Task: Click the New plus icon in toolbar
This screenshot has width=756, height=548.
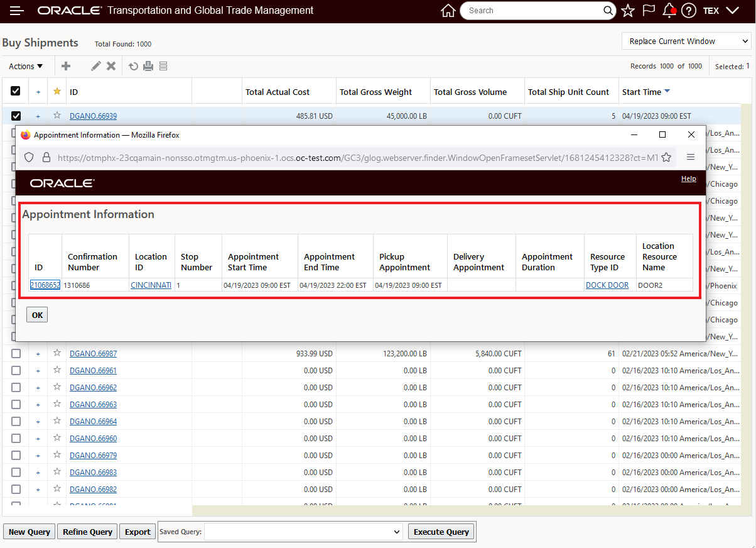Action: [66, 66]
